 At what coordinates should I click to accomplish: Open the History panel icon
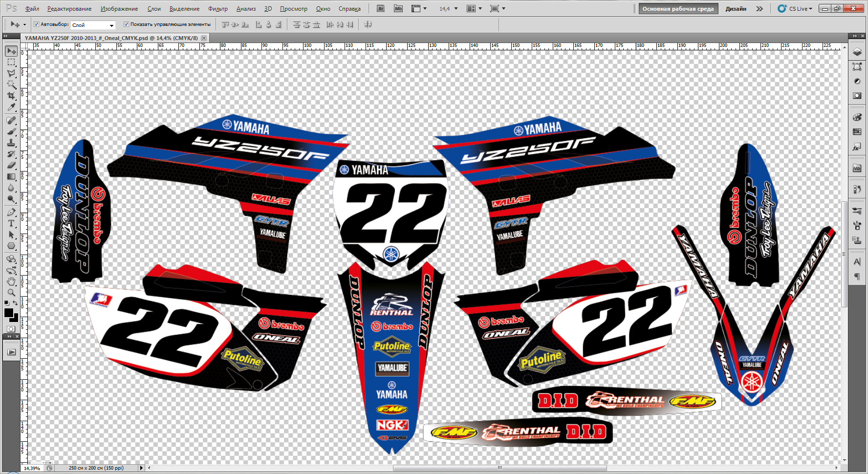pos(857,189)
